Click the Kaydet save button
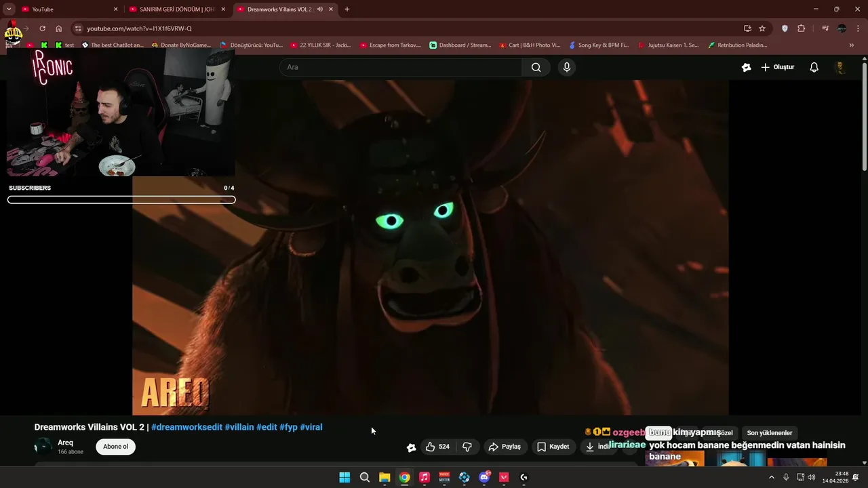The height and width of the screenshot is (488, 868). [553, 447]
